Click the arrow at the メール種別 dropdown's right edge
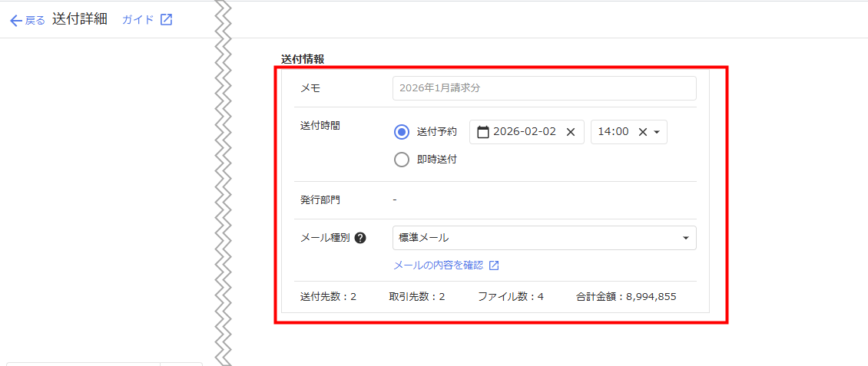Image resolution: width=868 pixels, height=366 pixels. (685, 238)
